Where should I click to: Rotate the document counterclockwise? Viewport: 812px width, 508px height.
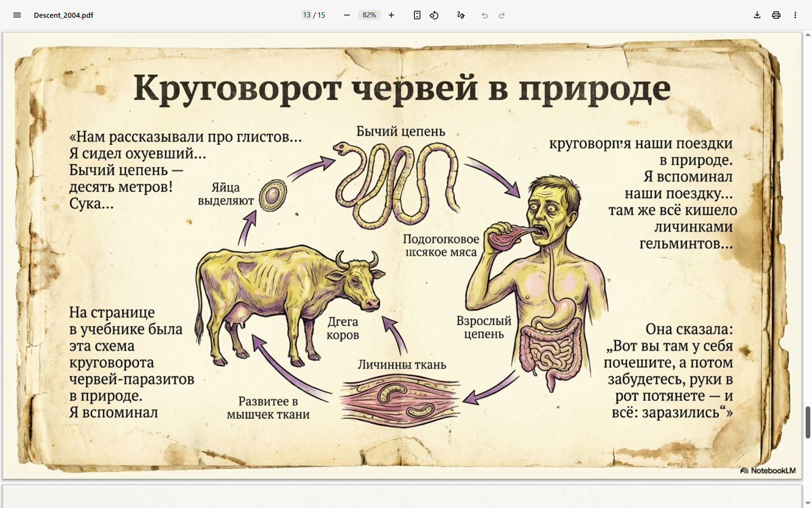(434, 15)
